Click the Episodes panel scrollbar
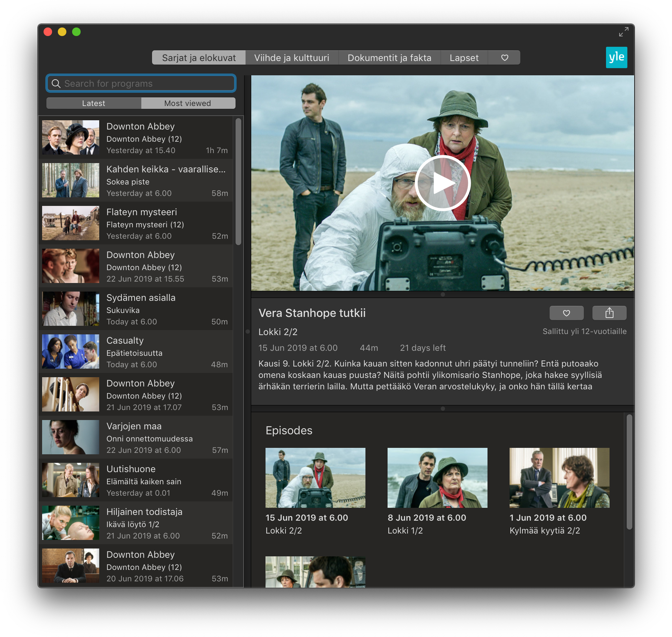 tap(630, 472)
